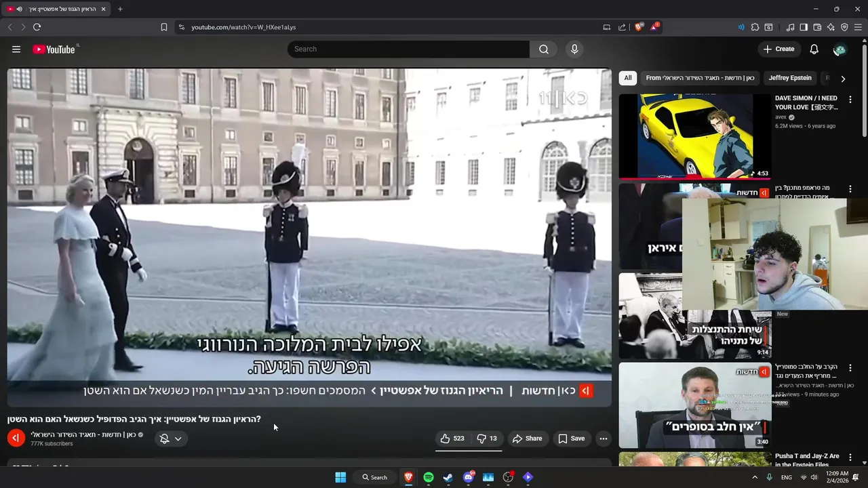Go back in browser history

click(x=9, y=27)
